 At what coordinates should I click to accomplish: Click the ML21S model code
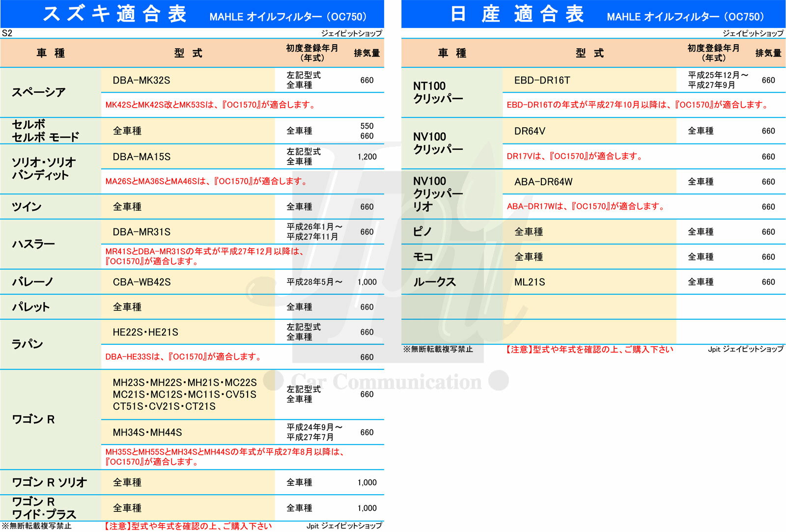coord(530,282)
